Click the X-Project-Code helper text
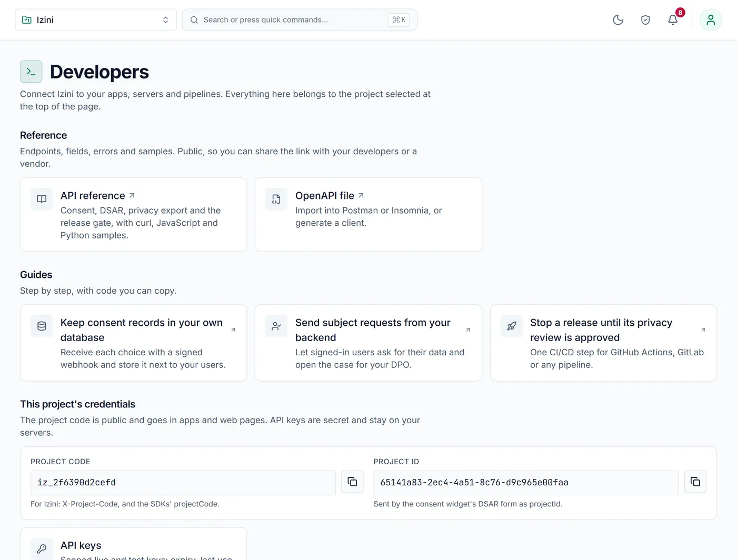 (x=125, y=504)
